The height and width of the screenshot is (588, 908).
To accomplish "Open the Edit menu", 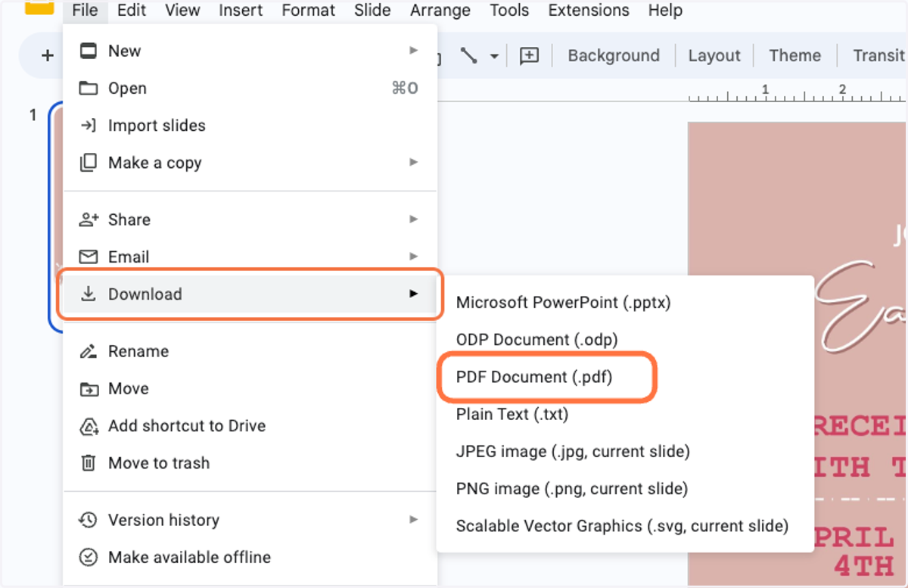I will pos(132,11).
